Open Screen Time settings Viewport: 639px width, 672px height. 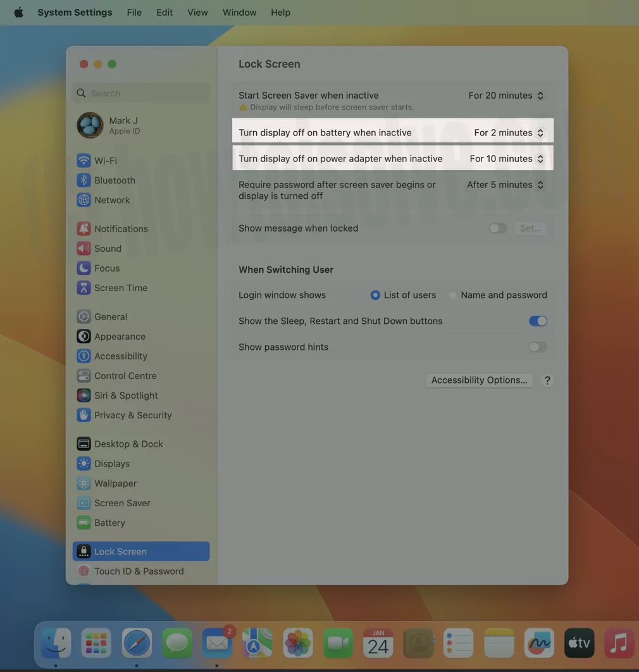point(120,287)
